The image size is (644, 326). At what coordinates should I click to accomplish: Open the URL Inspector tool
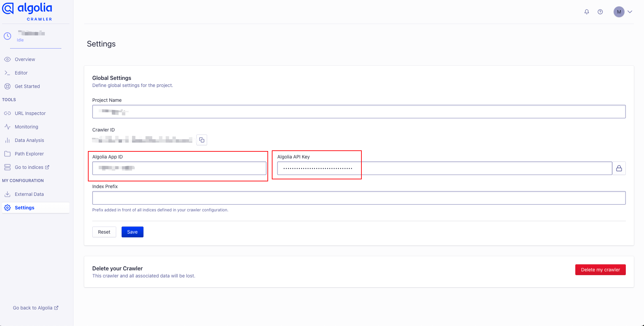pos(35,113)
